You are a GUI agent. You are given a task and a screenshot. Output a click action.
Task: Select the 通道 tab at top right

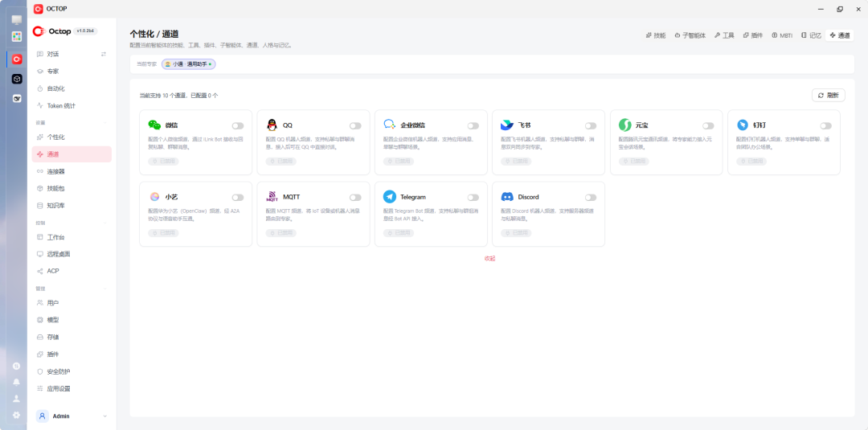click(x=839, y=35)
